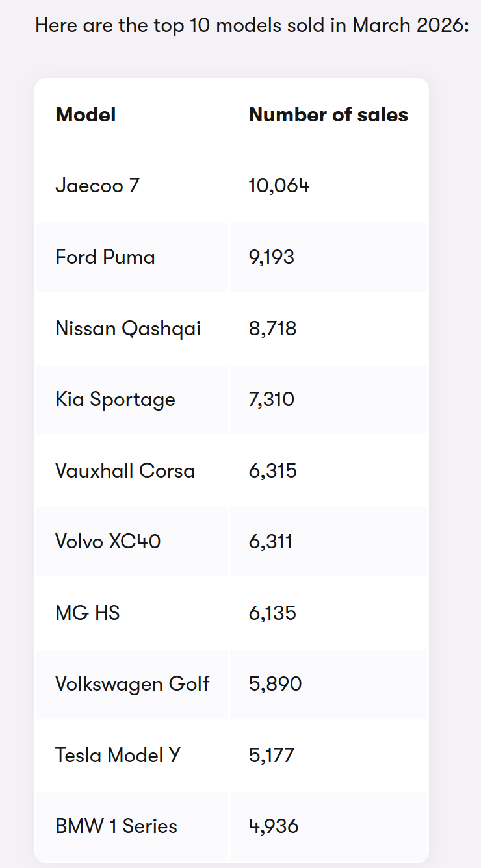Select the 7,310 sales figure
Image resolution: width=481 pixels, height=868 pixels.
pyautogui.click(x=272, y=400)
